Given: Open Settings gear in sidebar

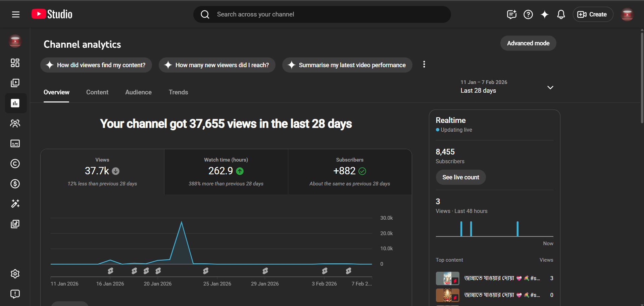Looking at the screenshot, I should coord(15,274).
